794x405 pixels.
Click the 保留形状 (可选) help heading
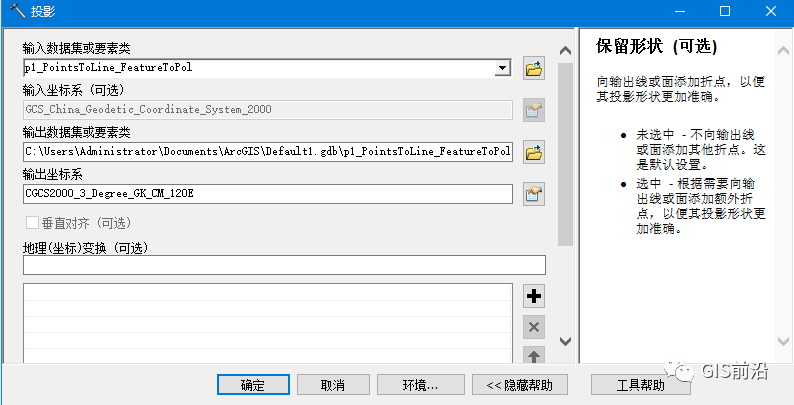click(656, 47)
